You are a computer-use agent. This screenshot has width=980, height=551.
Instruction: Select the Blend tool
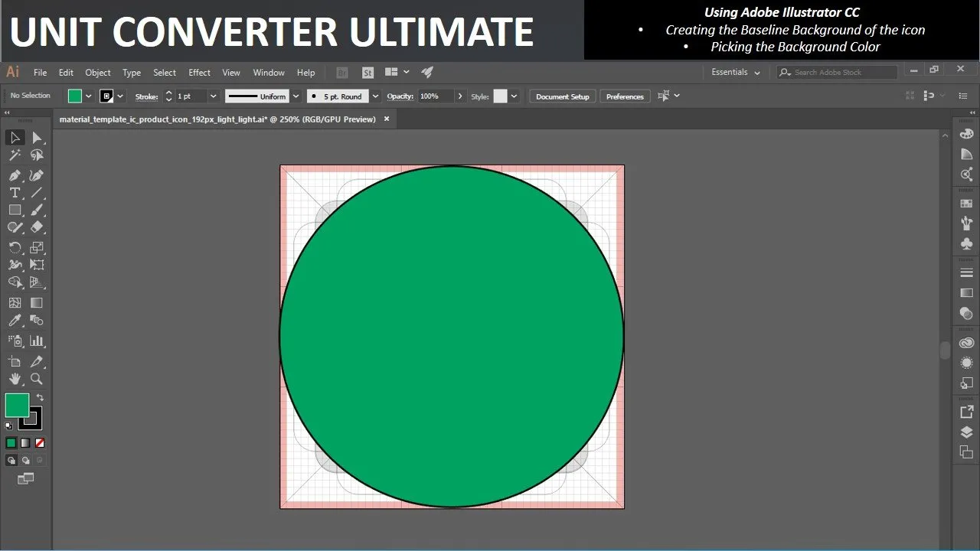36,321
